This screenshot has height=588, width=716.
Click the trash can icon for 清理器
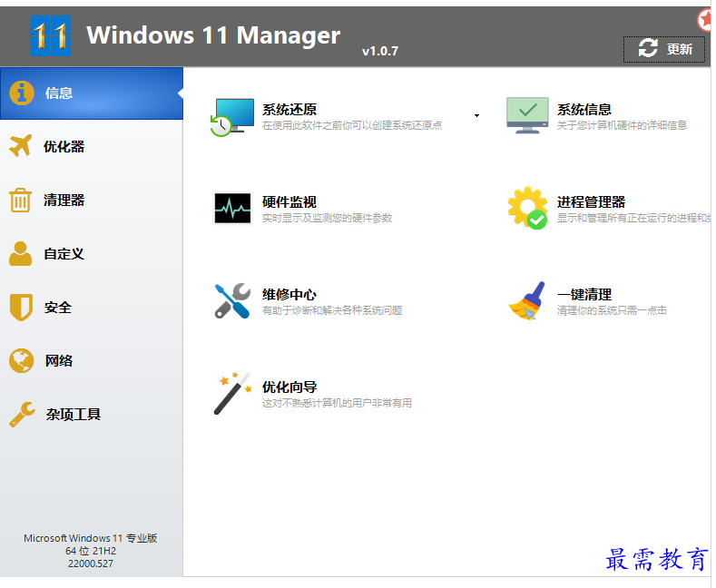coord(20,200)
